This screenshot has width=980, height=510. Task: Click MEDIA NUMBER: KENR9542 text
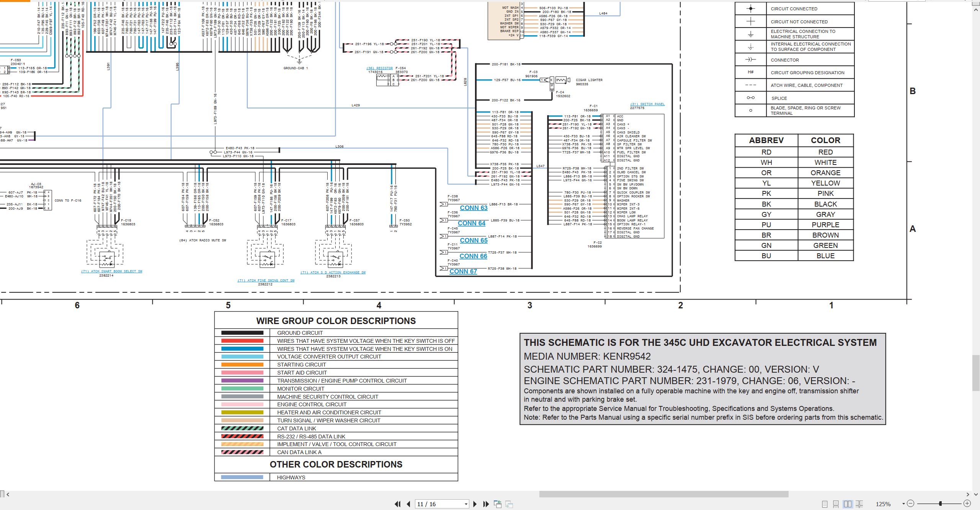[x=587, y=357]
